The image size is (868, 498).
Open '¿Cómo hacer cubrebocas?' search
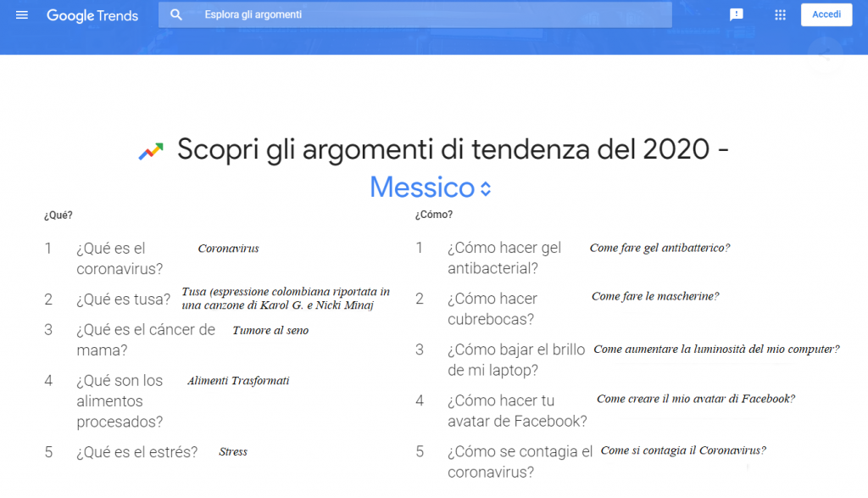(x=492, y=309)
